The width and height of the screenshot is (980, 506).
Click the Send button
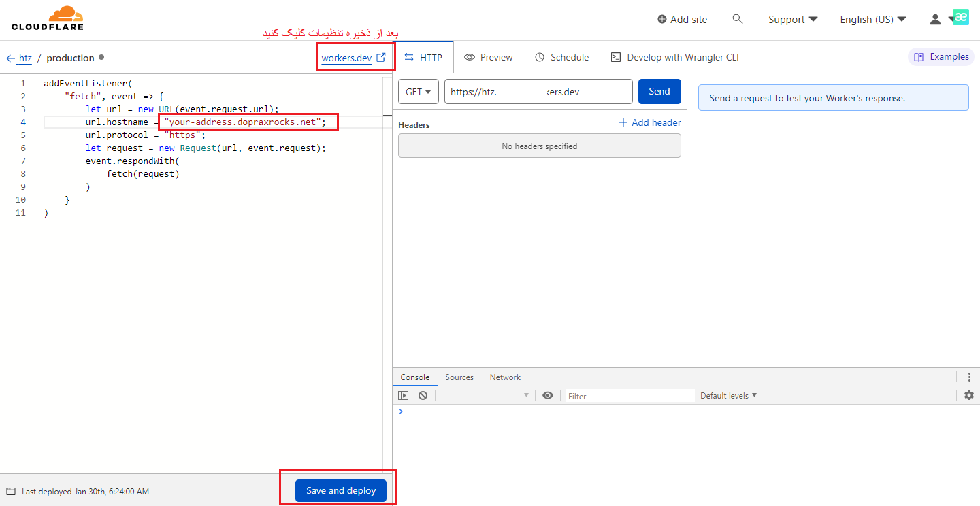coord(659,92)
